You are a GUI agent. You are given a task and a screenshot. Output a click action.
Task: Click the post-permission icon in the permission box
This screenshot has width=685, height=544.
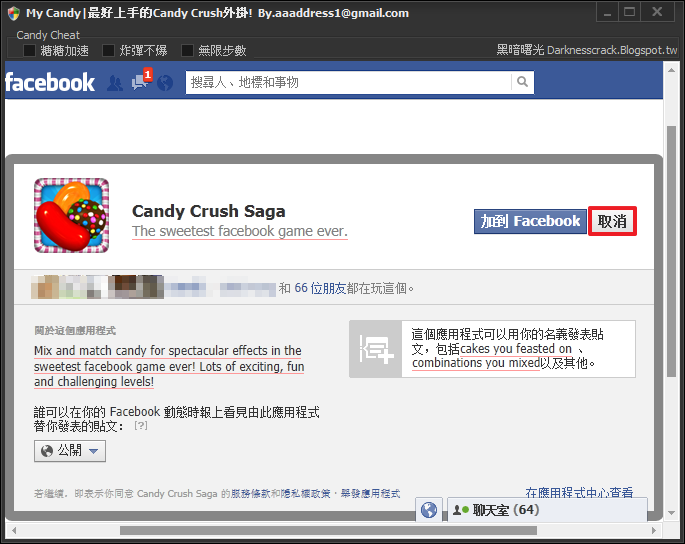pos(376,349)
